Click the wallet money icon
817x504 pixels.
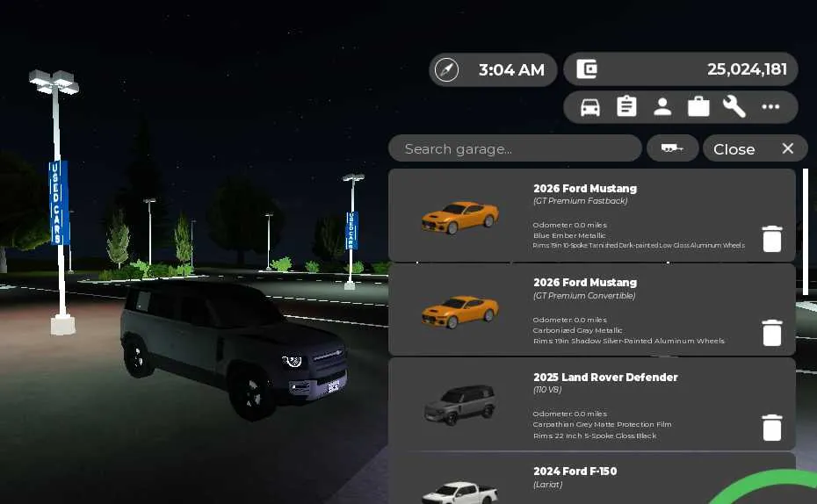pyautogui.click(x=587, y=68)
